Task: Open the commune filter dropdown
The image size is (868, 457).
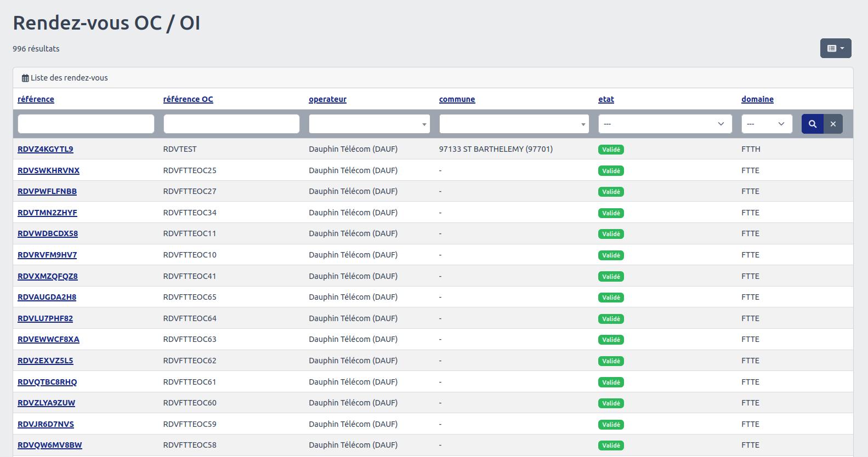Action: click(514, 124)
